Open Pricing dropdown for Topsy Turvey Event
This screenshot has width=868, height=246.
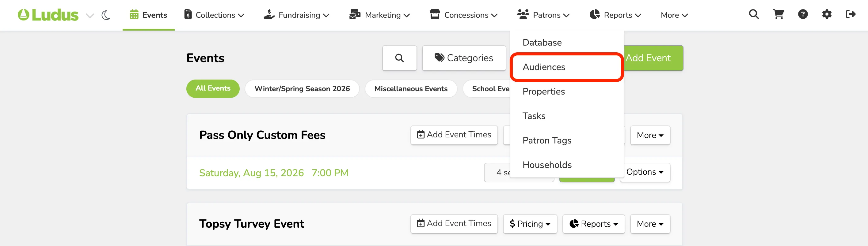tap(530, 224)
